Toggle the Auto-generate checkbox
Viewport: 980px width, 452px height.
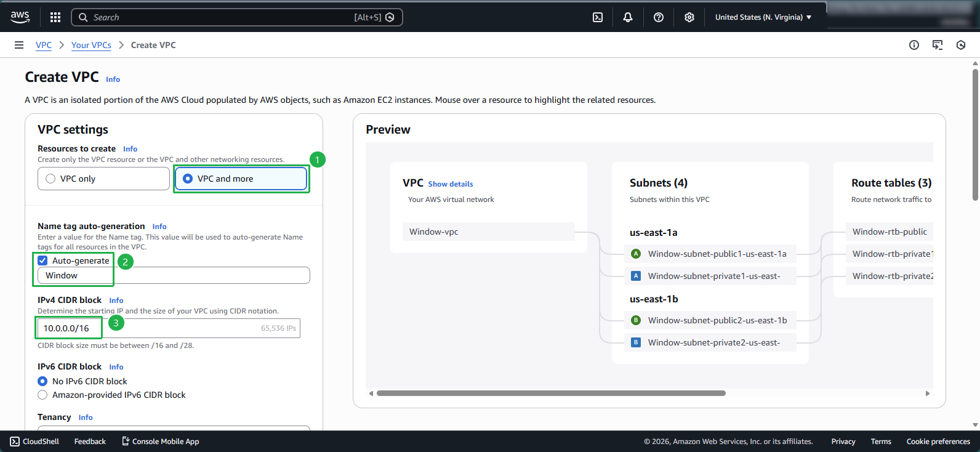[x=42, y=260]
